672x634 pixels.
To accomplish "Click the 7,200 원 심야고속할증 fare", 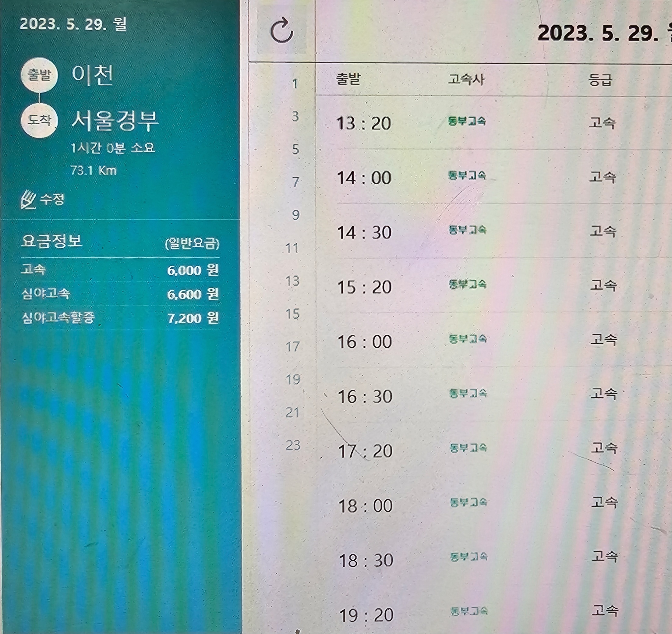I will pos(193,318).
